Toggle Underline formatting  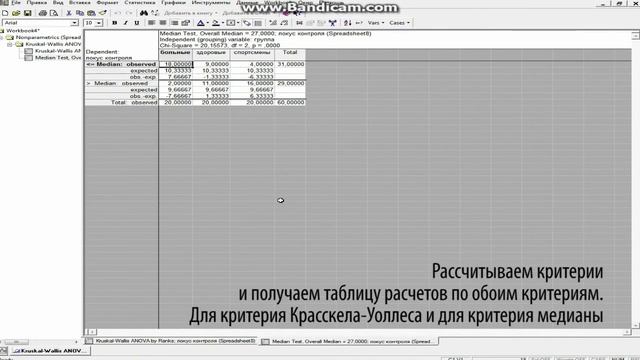click(x=137, y=23)
